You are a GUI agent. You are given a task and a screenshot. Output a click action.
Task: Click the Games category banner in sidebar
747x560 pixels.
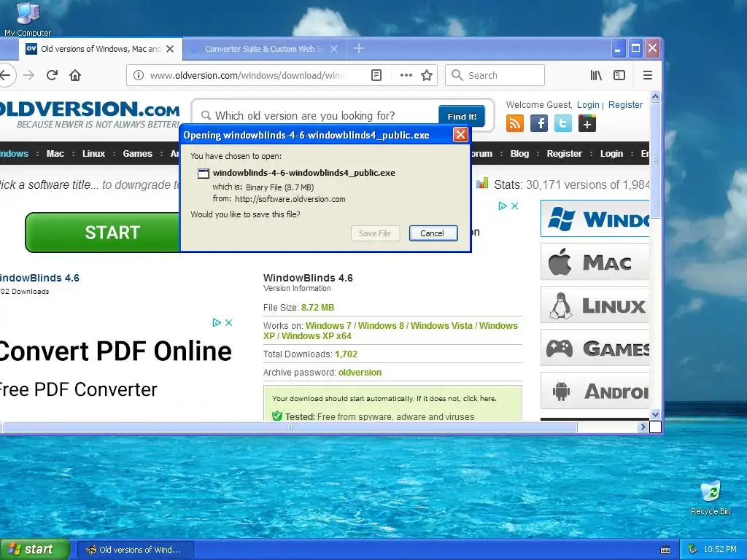[595, 348]
